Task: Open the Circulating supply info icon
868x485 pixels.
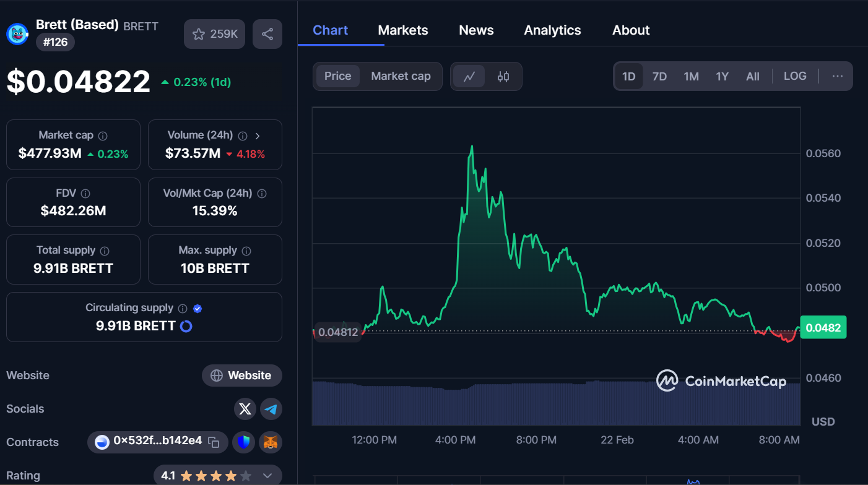Action: point(183,308)
